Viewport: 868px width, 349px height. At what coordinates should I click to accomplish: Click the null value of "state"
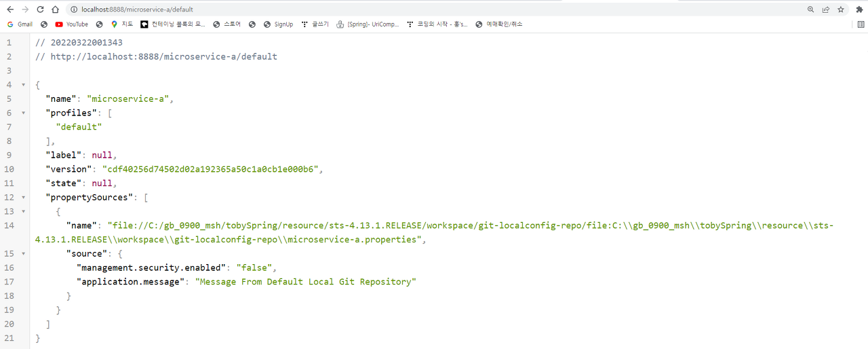[102, 183]
